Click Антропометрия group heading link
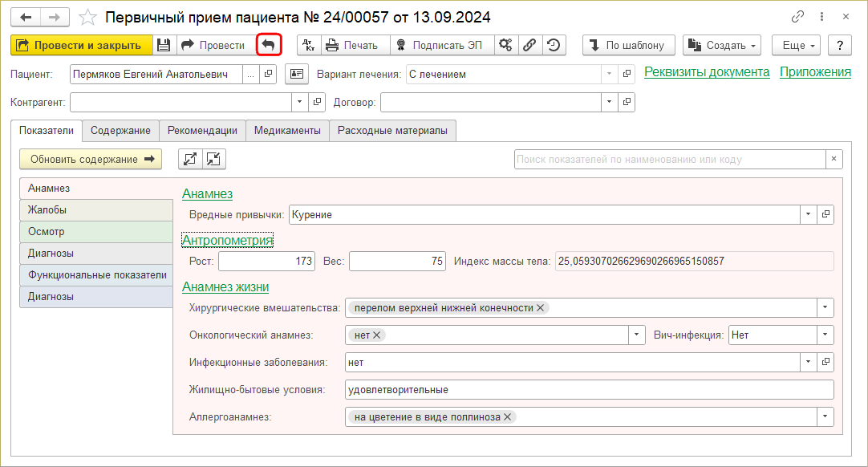This screenshot has height=467, width=868. click(228, 240)
